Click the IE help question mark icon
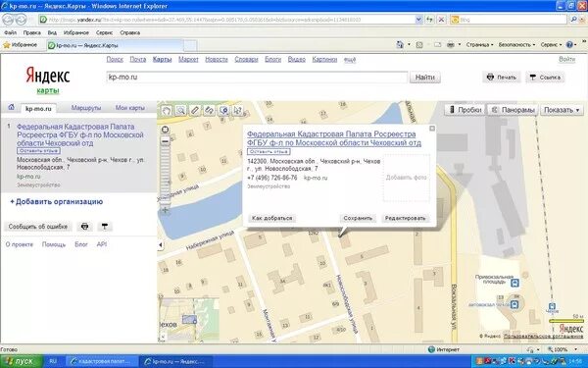 [569, 45]
